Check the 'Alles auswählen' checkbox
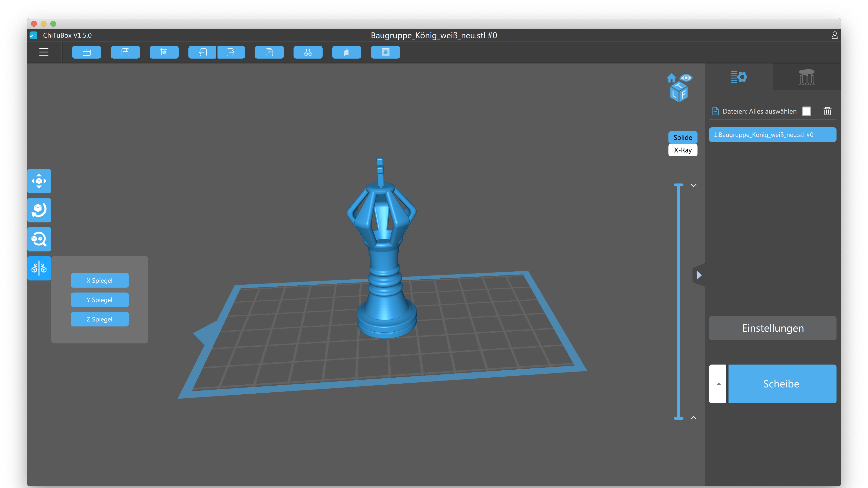The width and height of the screenshot is (868, 488). (806, 111)
